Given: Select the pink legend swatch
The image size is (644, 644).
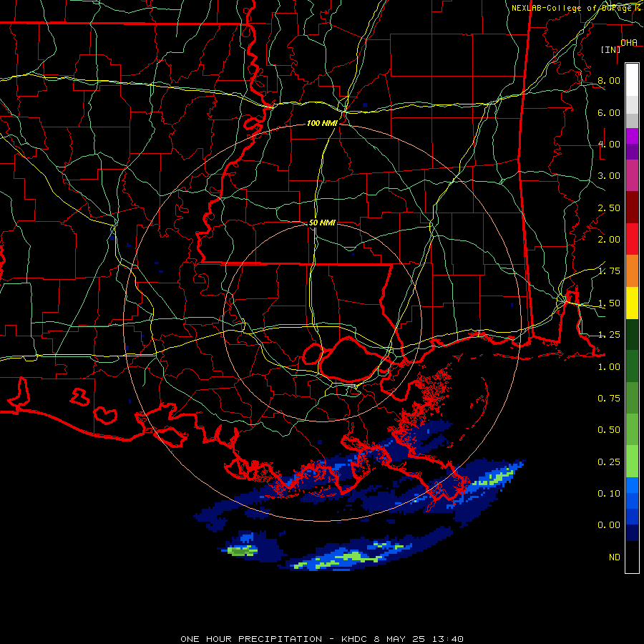Looking at the screenshot, I should coord(632,176).
